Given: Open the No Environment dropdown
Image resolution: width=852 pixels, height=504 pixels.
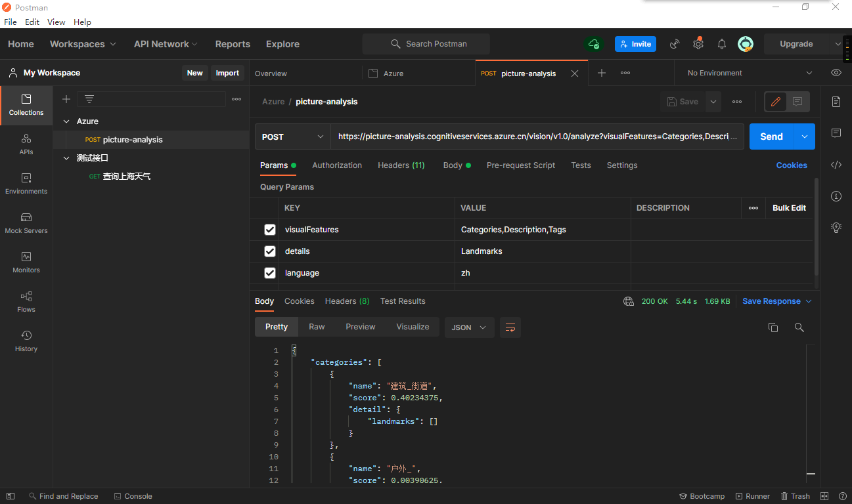Looking at the screenshot, I should [750, 73].
